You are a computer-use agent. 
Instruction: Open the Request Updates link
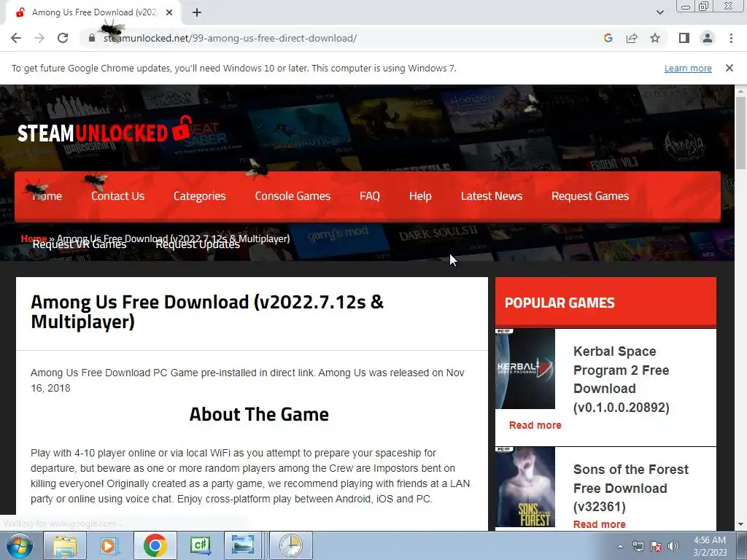pos(198,245)
